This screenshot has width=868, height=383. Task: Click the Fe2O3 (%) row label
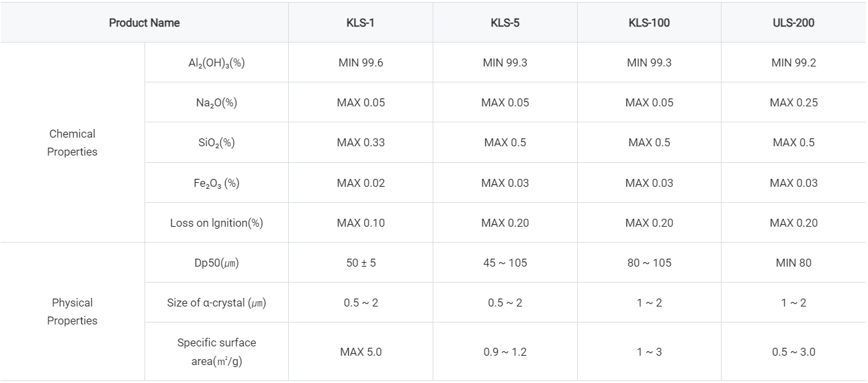point(216,183)
